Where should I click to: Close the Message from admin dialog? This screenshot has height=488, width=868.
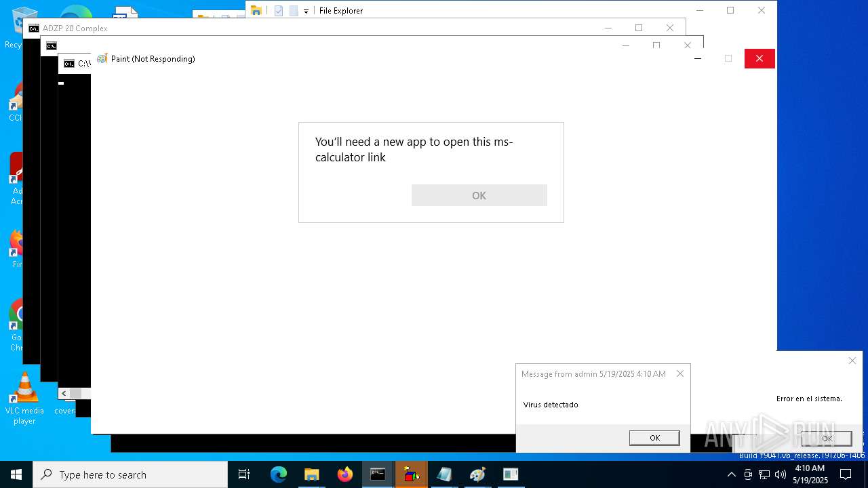pos(680,373)
